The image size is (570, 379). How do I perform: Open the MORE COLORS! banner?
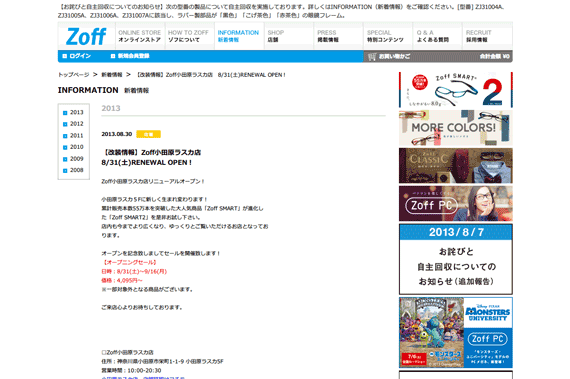point(455,128)
